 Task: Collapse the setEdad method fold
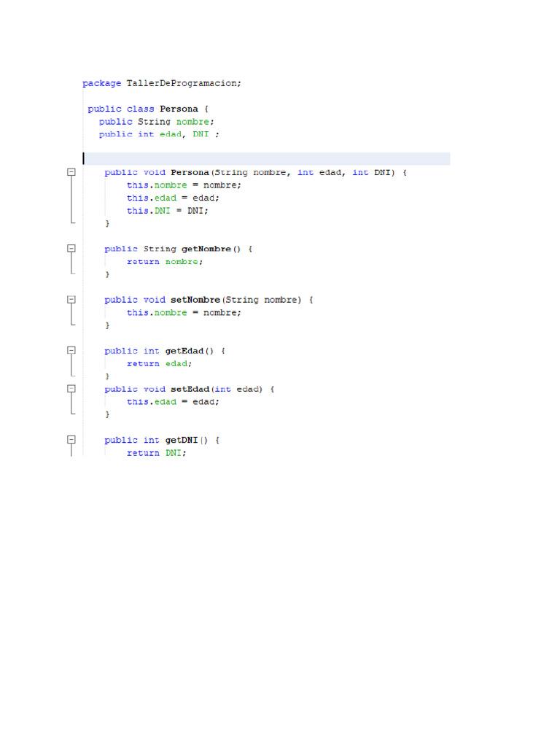(x=71, y=389)
